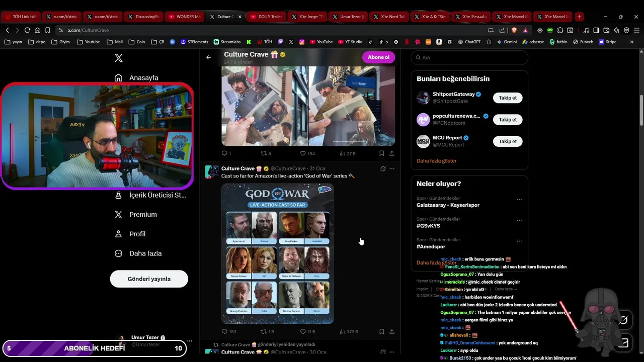644x362 pixels.
Task: Open Grok icon on God of War post
Action: tap(383, 169)
